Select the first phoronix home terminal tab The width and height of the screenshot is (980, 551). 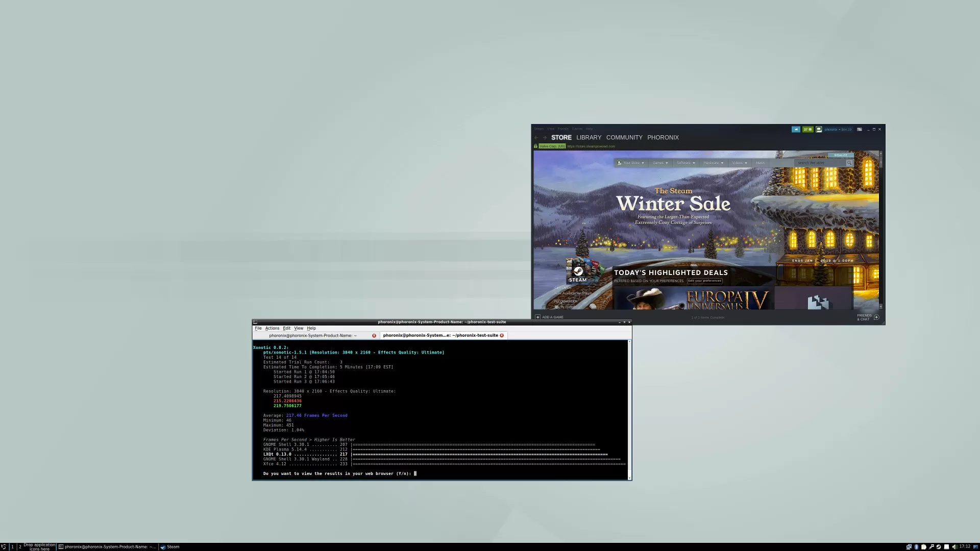[316, 336]
